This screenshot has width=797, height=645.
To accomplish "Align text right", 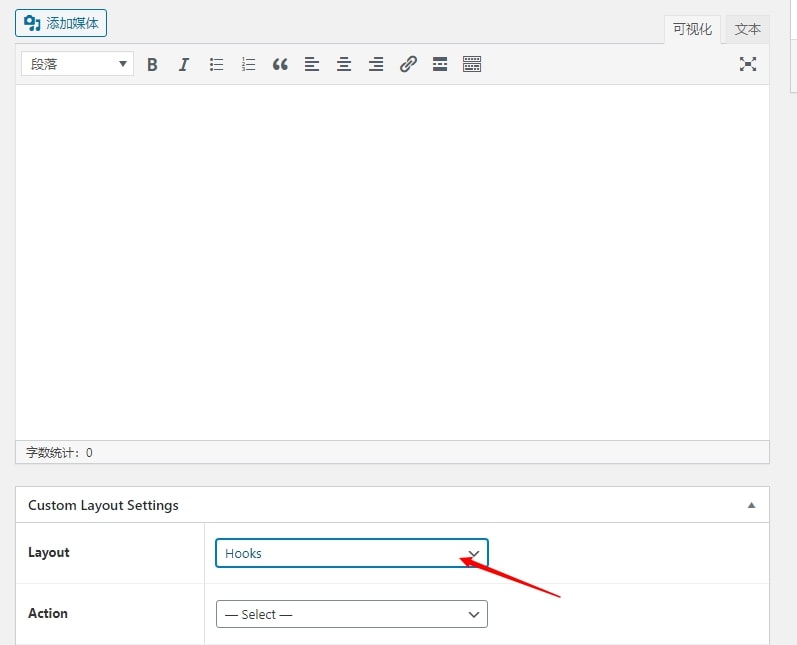I will coord(376,64).
